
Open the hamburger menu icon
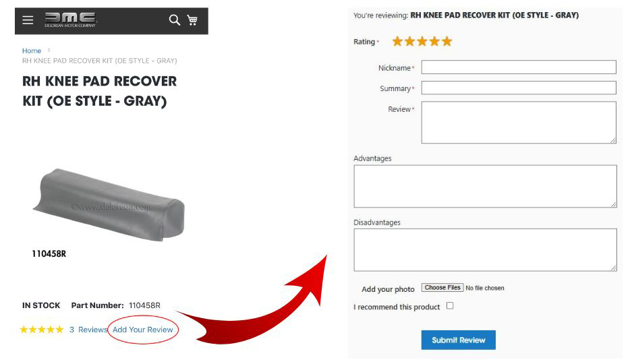pos(28,20)
